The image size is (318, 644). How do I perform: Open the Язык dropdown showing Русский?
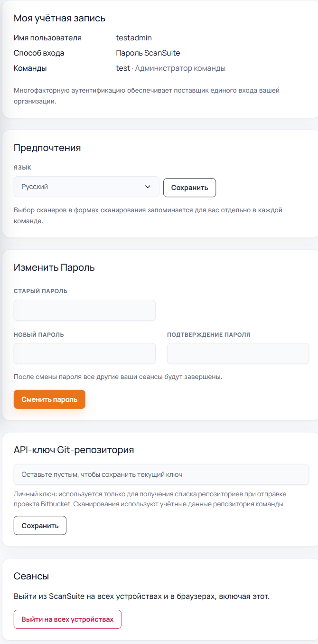click(86, 187)
